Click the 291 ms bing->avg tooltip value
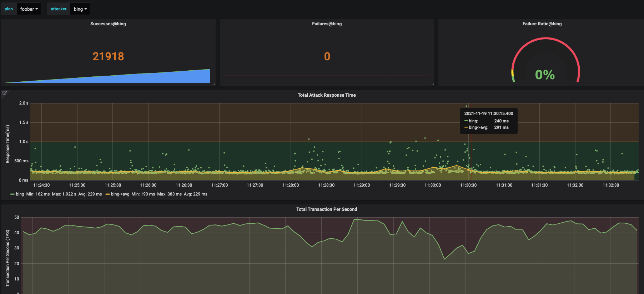The height and width of the screenshot is (294, 644). pos(501,127)
